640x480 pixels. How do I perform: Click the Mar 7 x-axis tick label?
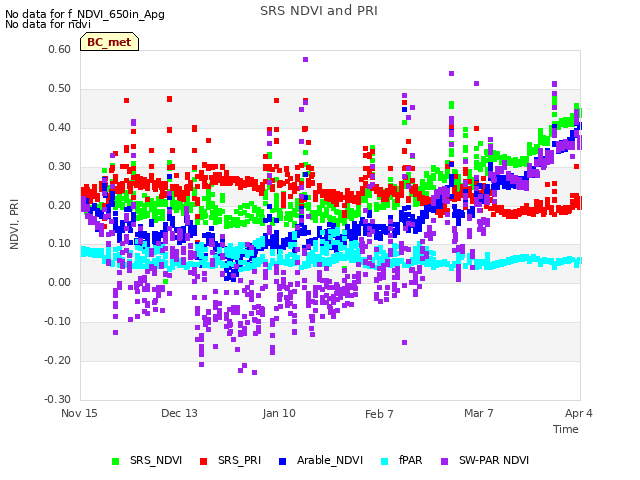[478, 413]
